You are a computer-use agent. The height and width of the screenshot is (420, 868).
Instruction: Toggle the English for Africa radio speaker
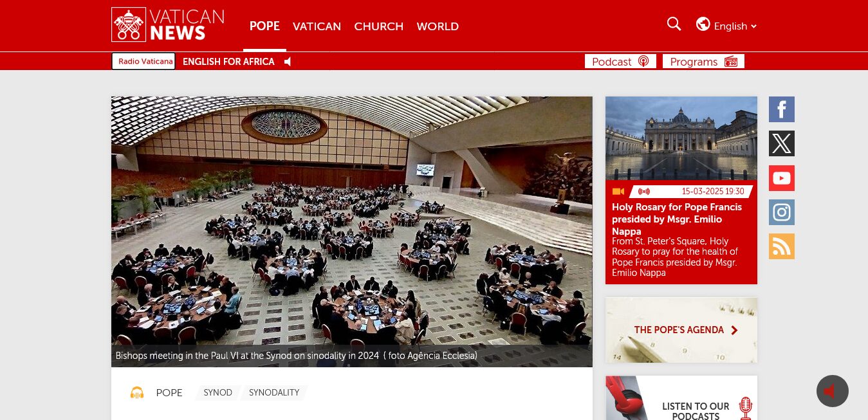pyautogui.click(x=288, y=62)
